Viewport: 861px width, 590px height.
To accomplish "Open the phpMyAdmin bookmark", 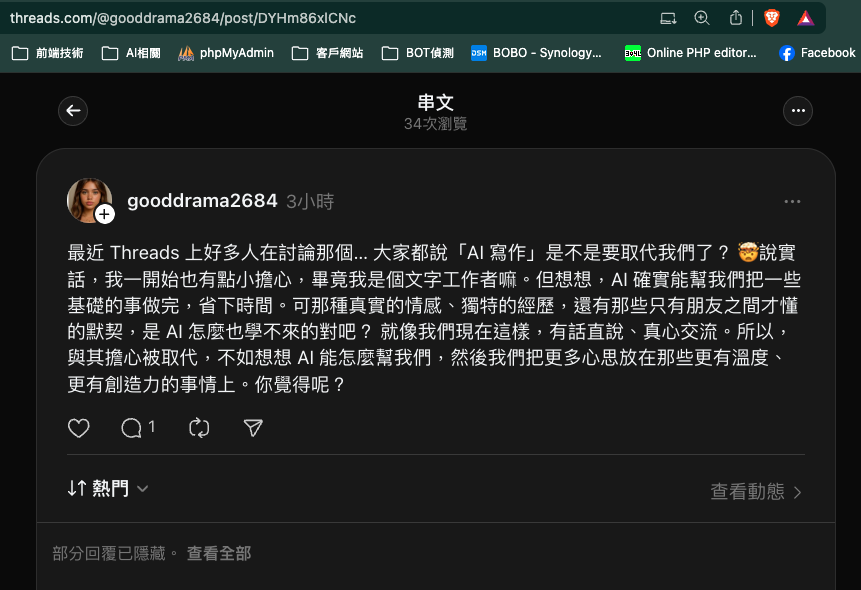I will [226, 53].
